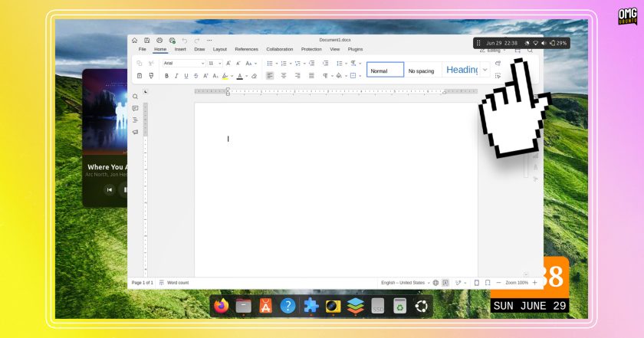Apply the black font color tool

pos(240,76)
